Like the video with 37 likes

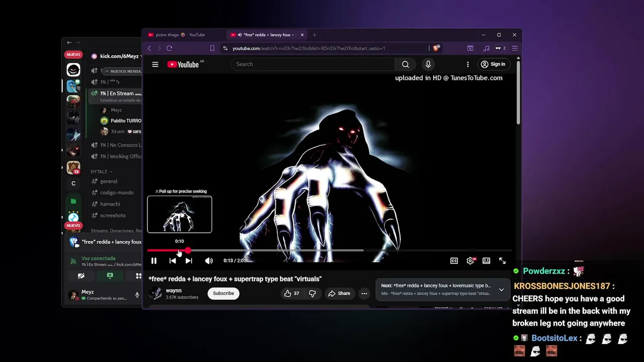pos(292,294)
